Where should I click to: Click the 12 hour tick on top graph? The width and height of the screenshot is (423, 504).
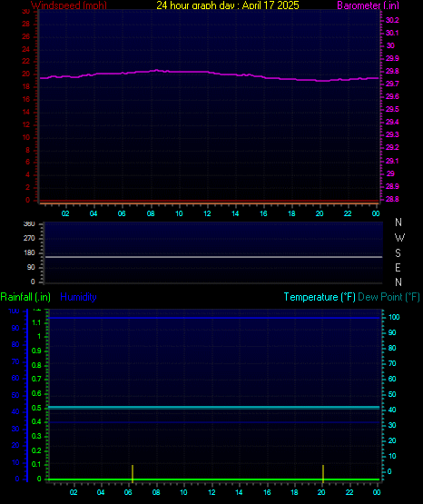click(x=207, y=213)
